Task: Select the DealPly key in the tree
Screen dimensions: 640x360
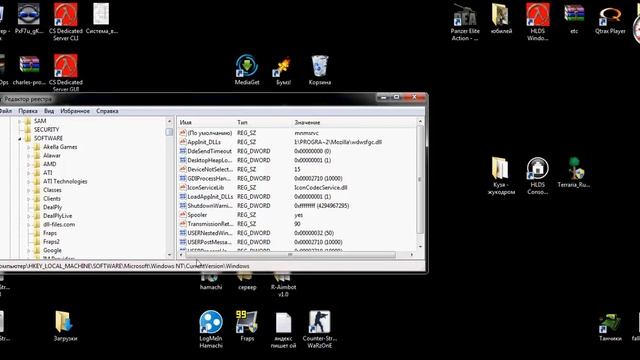Action: pos(53,207)
